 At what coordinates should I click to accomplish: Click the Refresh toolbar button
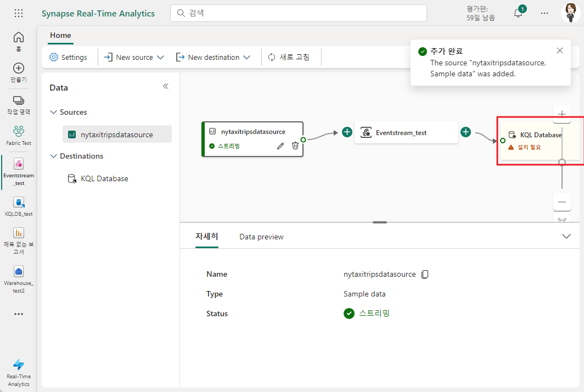point(289,57)
